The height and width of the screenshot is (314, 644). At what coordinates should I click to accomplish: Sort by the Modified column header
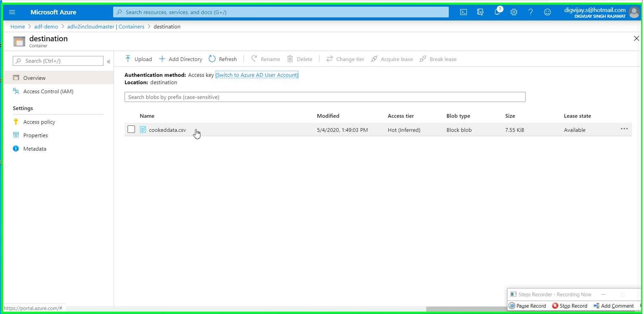pos(328,116)
